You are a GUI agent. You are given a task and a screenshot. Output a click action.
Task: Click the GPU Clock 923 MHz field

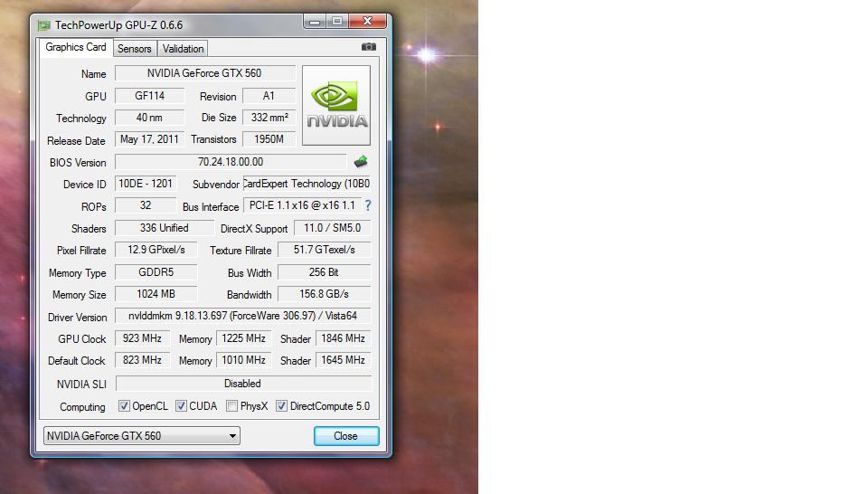[x=142, y=338]
